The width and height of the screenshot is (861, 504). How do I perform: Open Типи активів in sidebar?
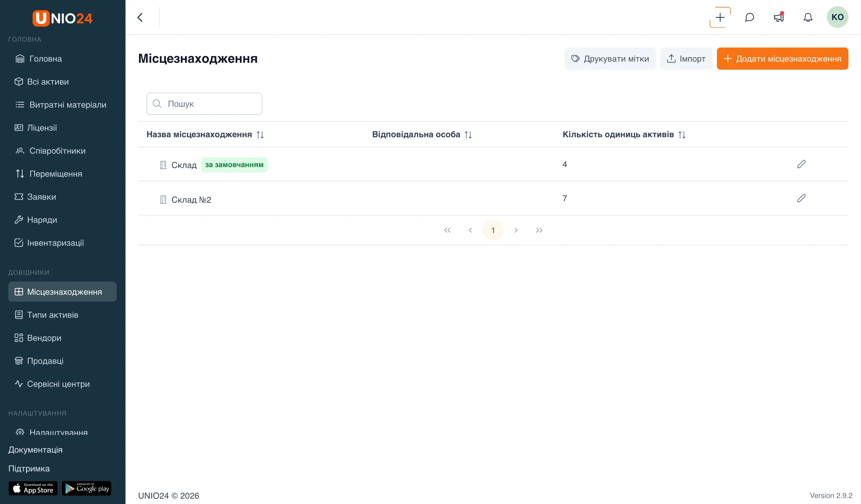coord(62,315)
